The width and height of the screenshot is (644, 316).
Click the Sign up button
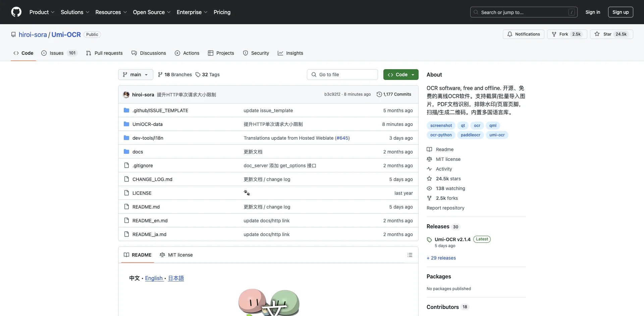pyautogui.click(x=621, y=12)
